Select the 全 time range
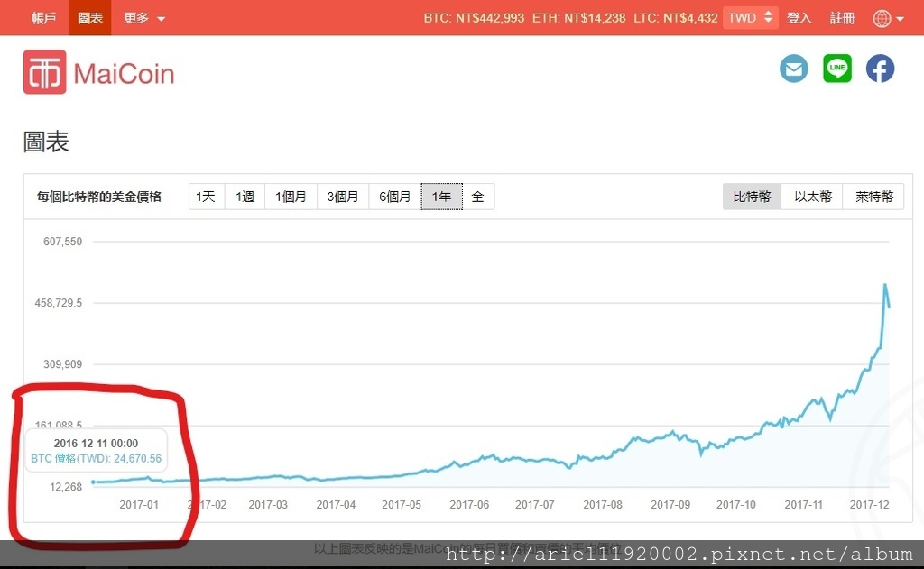 pyautogui.click(x=478, y=197)
